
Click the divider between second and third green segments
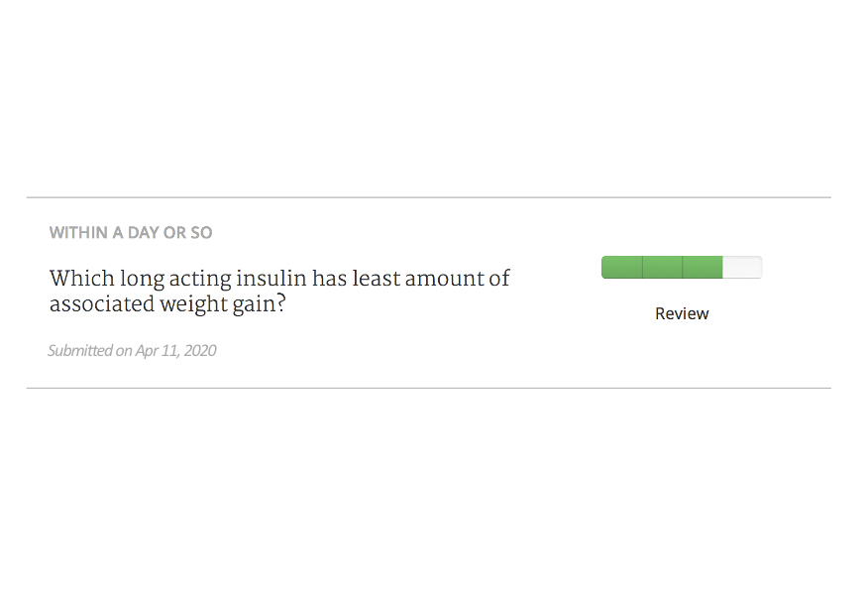pos(683,267)
